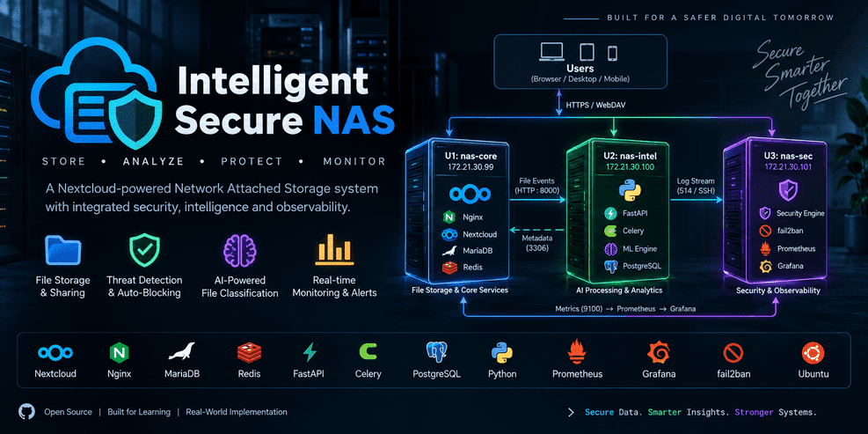The image size is (868, 434).
Task: Click the large Nextcloud logo in nas-core server
Action: click(x=470, y=194)
